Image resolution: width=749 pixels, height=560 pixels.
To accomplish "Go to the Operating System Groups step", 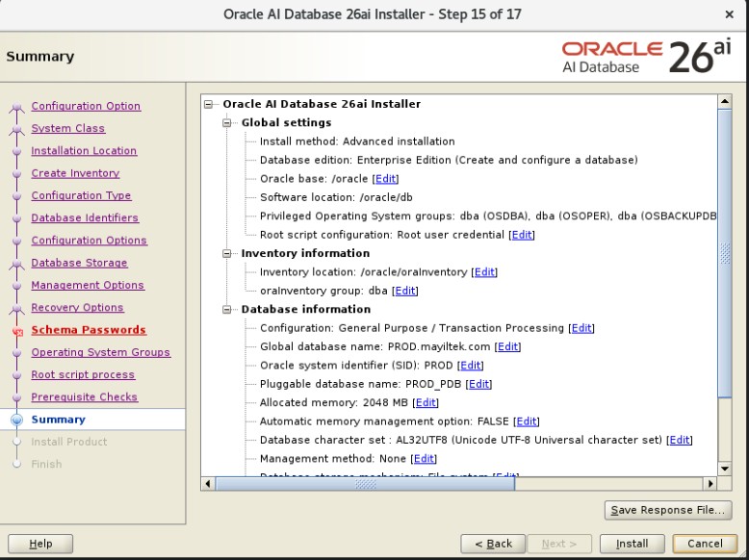I will [x=101, y=352].
